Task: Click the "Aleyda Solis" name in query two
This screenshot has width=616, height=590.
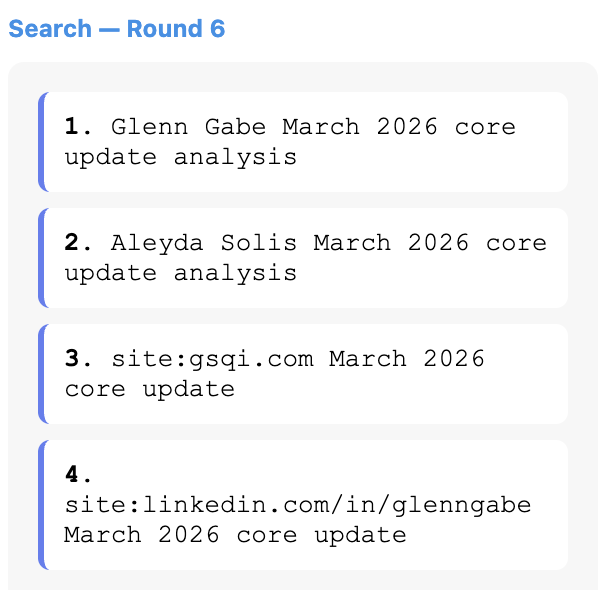Action: tap(204, 243)
